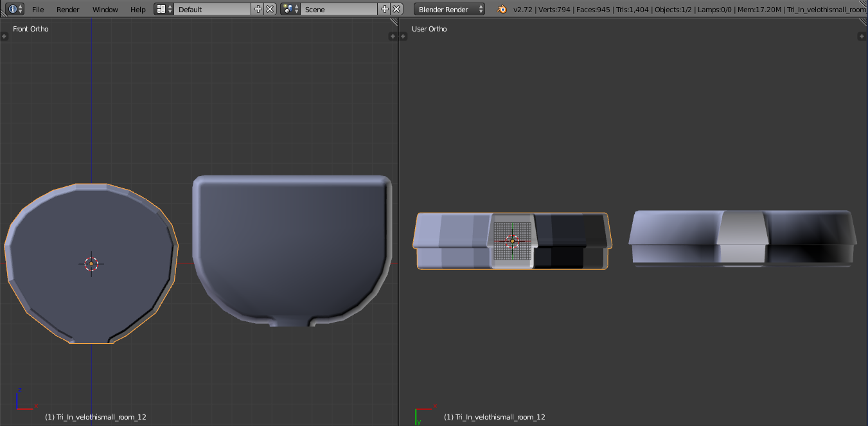Click the Faces:945 statistic

coord(592,10)
